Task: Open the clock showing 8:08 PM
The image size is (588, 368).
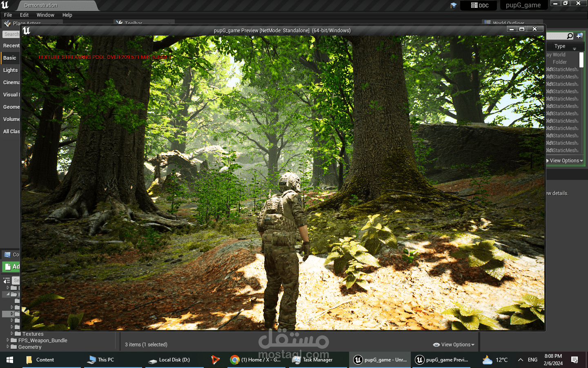Action: click(x=553, y=360)
